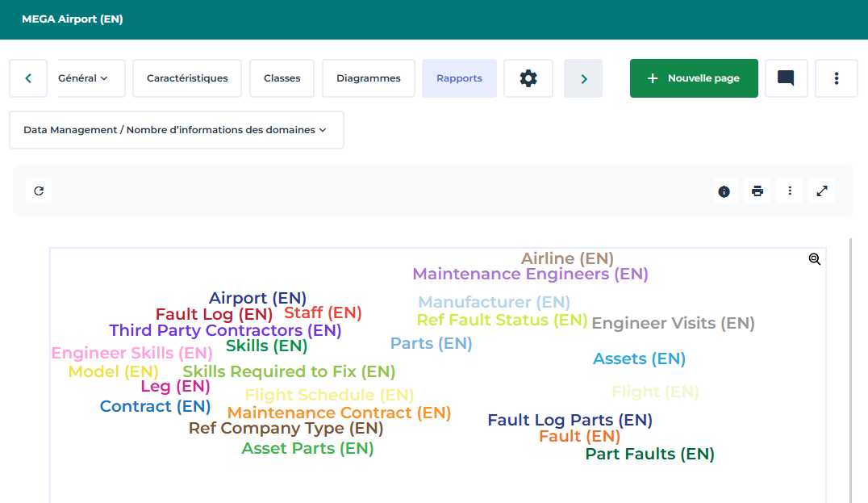868x503 pixels.
Task: Open report options three-dot menu
Action: (x=790, y=191)
